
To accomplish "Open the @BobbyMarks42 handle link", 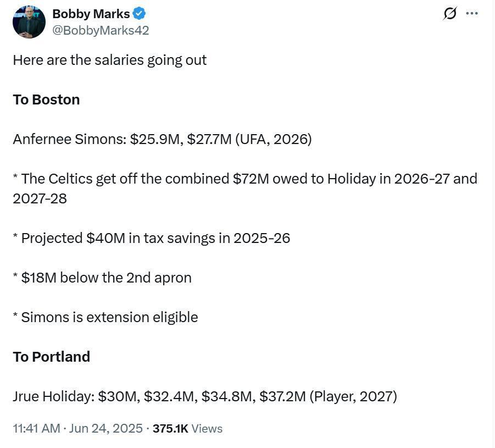I will point(101,30).
